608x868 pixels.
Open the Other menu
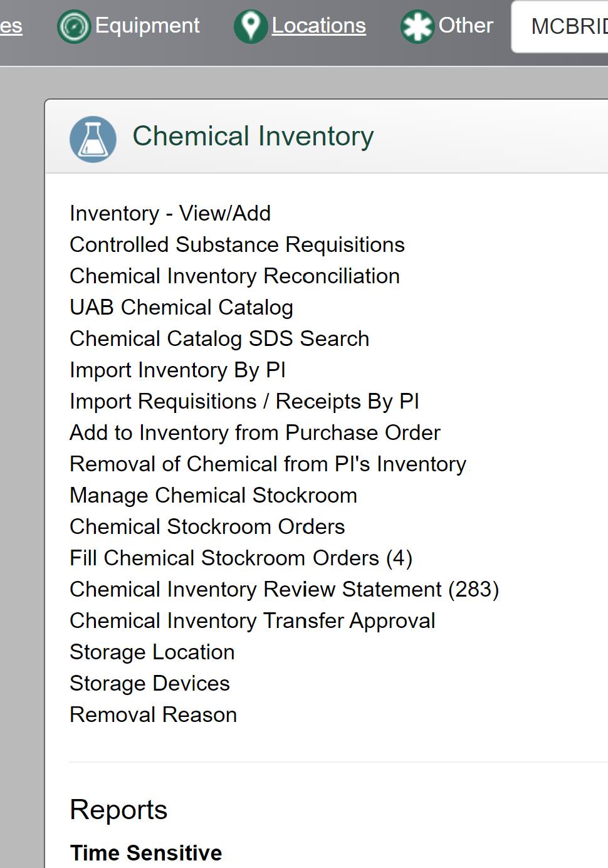(466, 26)
